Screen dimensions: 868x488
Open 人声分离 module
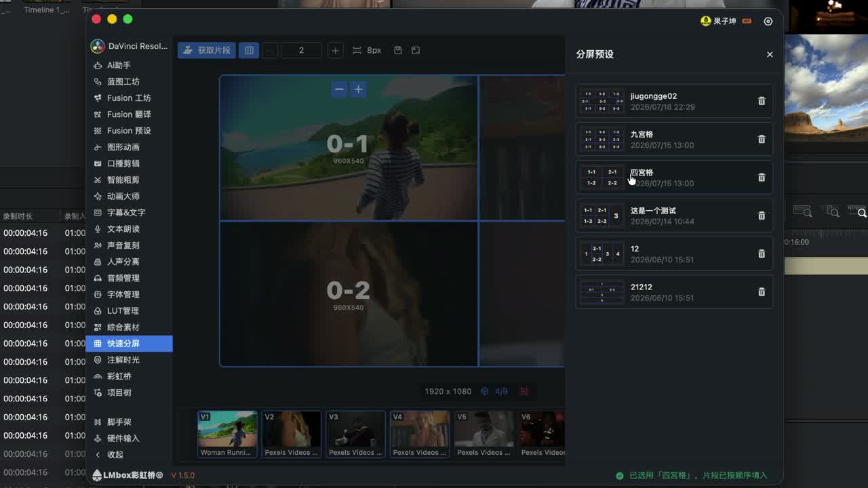coord(129,262)
